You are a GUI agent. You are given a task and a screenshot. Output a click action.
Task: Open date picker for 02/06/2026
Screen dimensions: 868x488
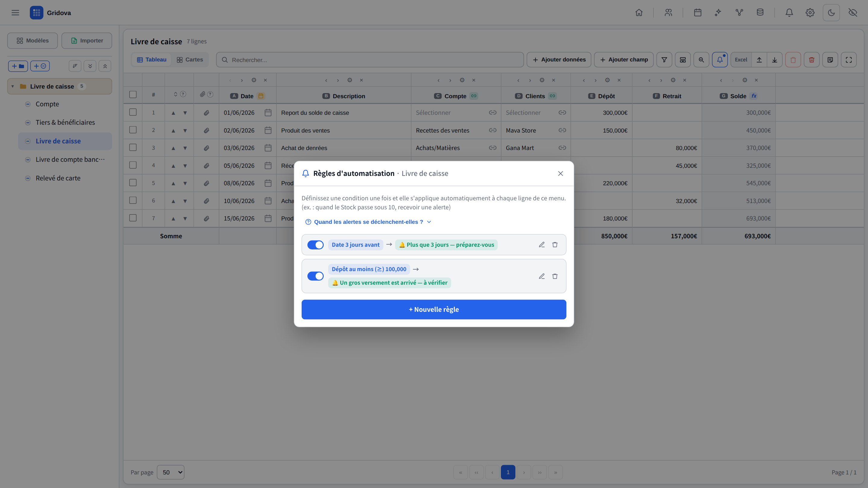click(268, 130)
